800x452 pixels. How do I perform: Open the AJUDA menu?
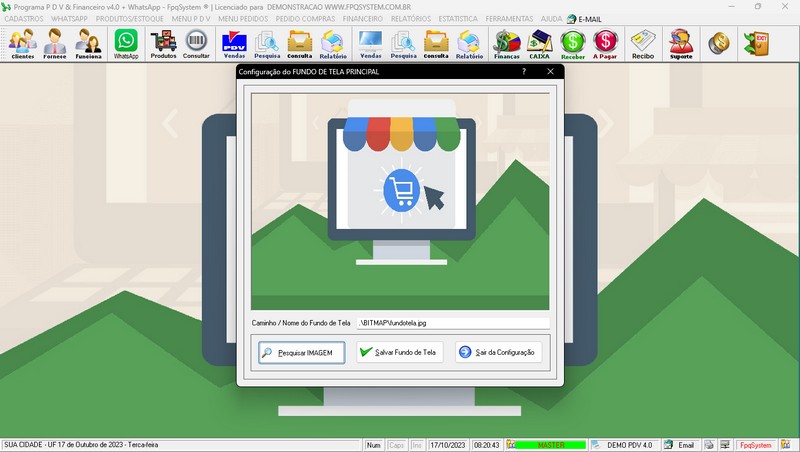[x=551, y=19]
